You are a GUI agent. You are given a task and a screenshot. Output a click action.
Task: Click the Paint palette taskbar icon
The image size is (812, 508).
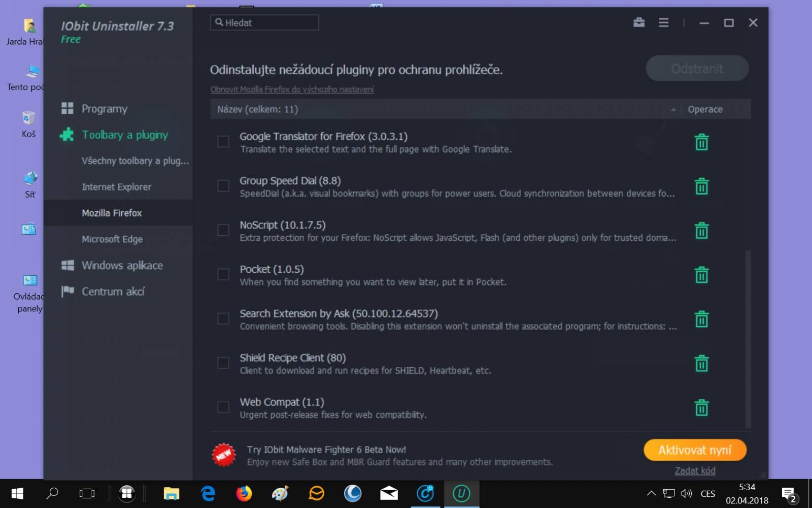pos(280,493)
